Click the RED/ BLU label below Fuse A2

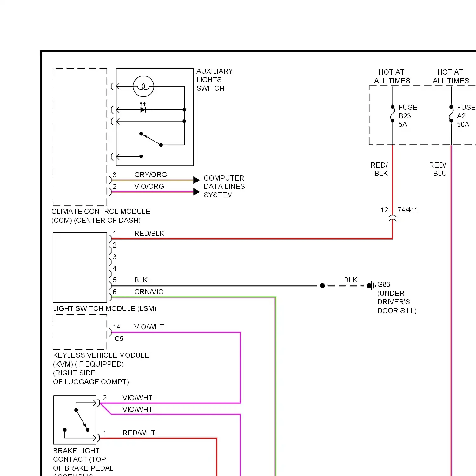[438, 169]
